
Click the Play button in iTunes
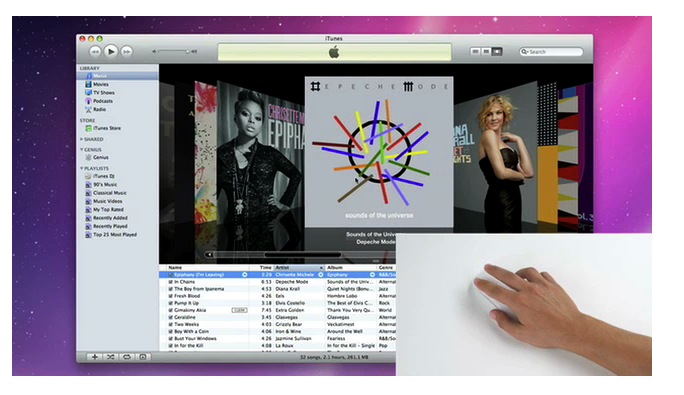pyautogui.click(x=111, y=52)
